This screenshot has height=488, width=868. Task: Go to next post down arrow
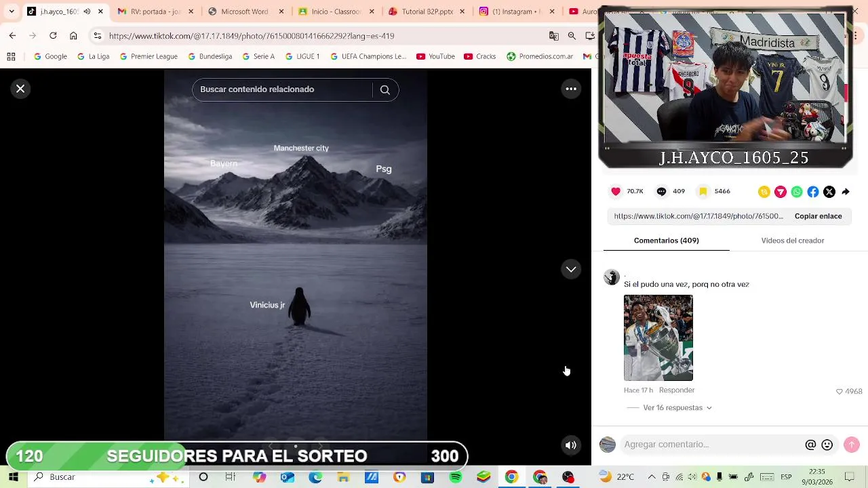[571, 269]
